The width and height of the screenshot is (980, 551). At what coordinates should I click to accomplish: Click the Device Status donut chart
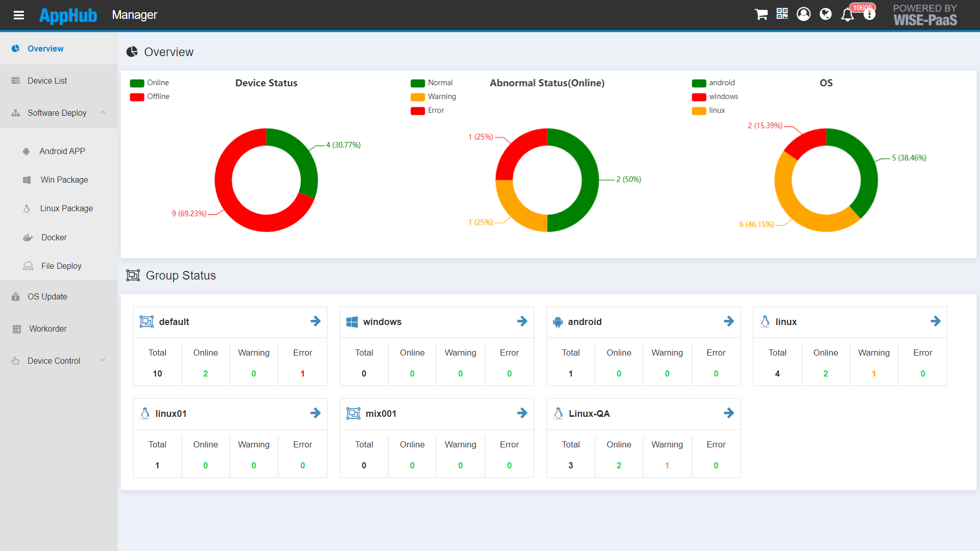(266, 180)
